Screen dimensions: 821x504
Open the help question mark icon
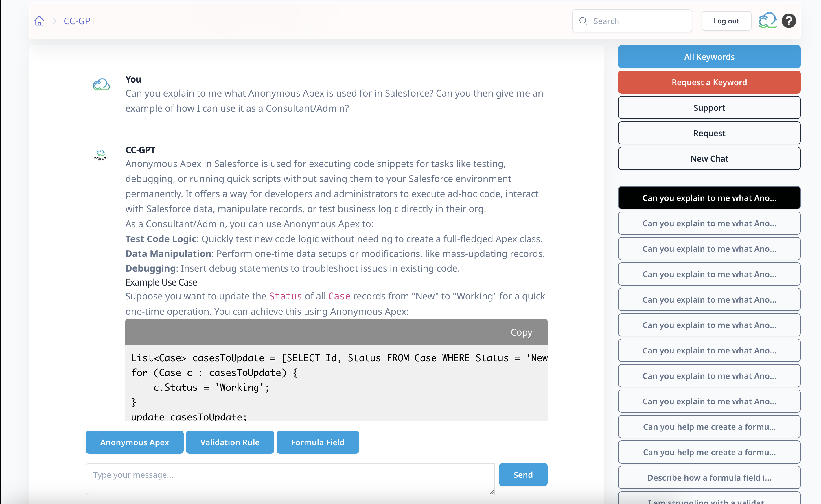[788, 21]
